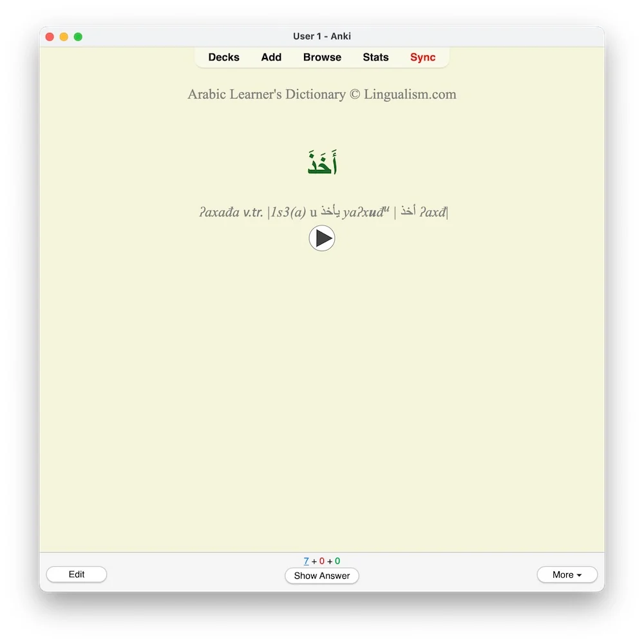Click the Show Answer button
The image size is (644, 644).
point(321,575)
